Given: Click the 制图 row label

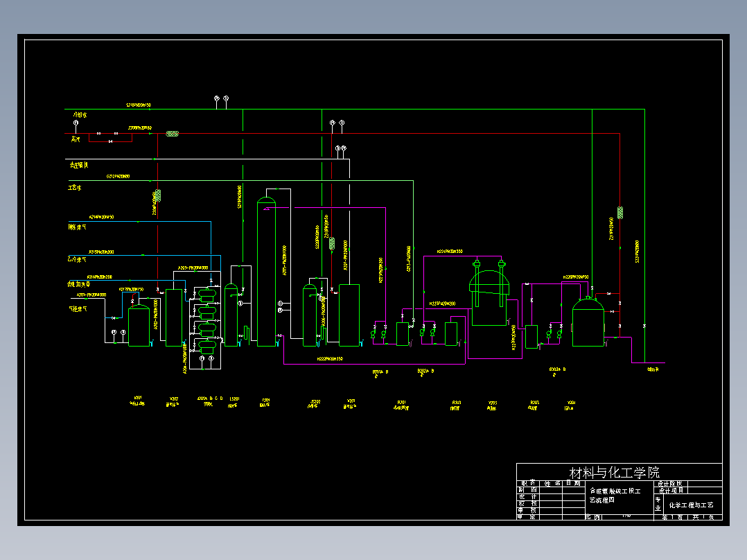Looking at the screenshot, I should coord(528,490).
